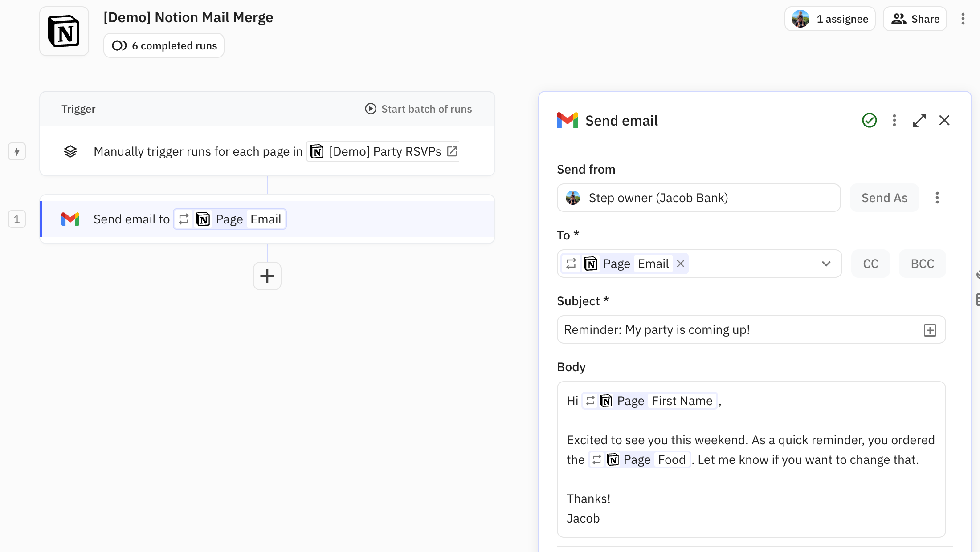
Task: Click the green step status checkmark
Action: [869, 120]
